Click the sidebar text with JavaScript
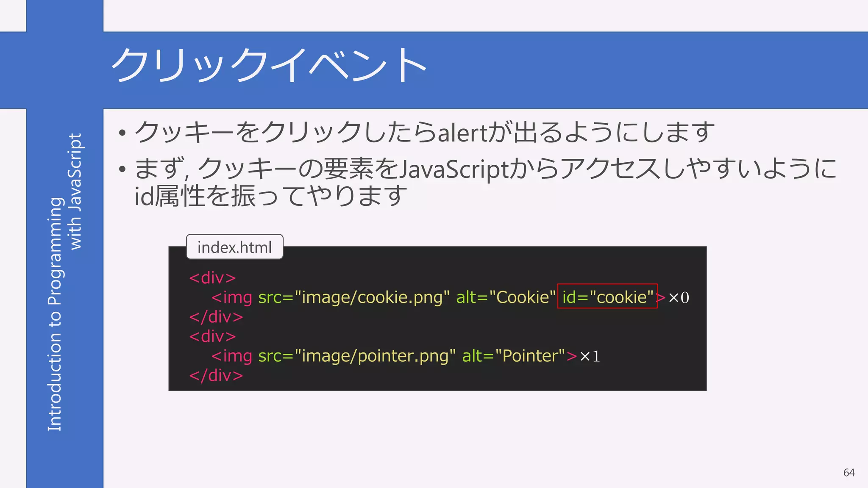 click(75, 191)
